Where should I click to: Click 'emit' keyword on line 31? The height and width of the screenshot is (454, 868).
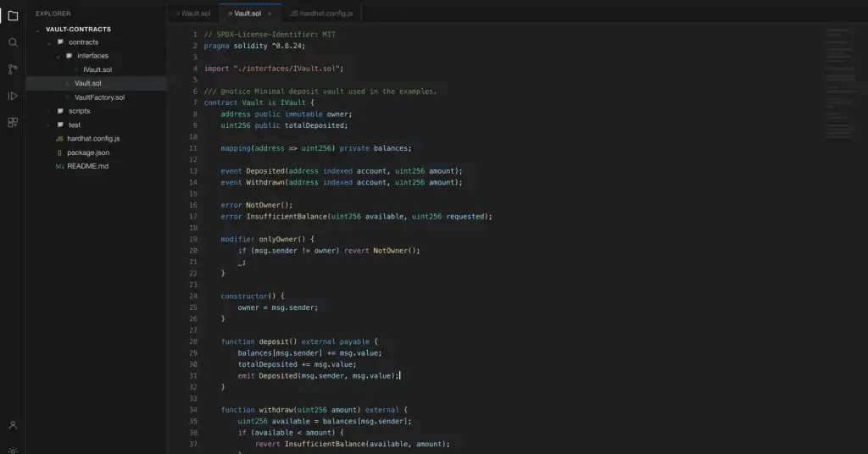[x=247, y=376]
